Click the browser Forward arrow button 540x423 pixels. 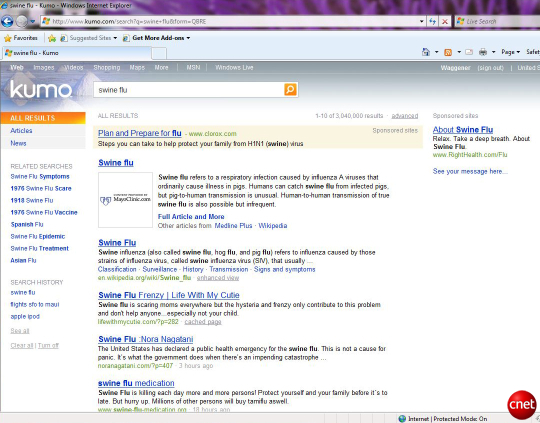click(x=22, y=21)
